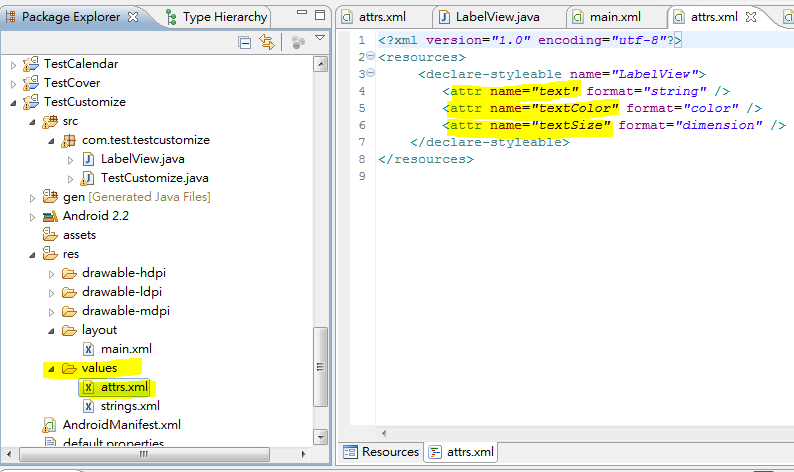Expand the gen Generated Java Files folder
794x472 pixels.
32,198
